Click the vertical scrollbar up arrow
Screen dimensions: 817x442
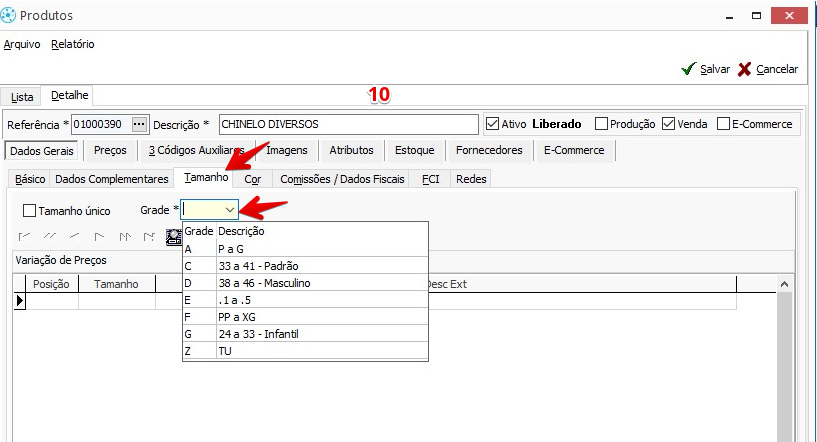coord(785,285)
